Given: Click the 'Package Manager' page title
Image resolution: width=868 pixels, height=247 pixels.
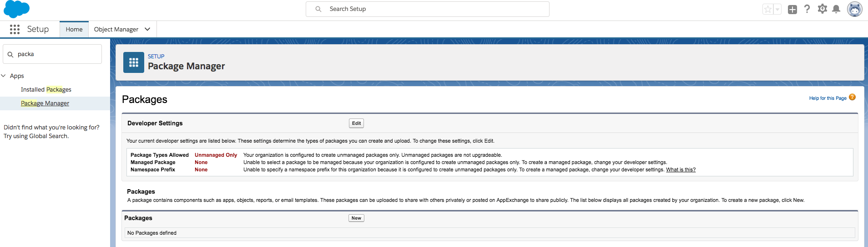Looking at the screenshot, I should pyautogui.click(x=187, y=67).
